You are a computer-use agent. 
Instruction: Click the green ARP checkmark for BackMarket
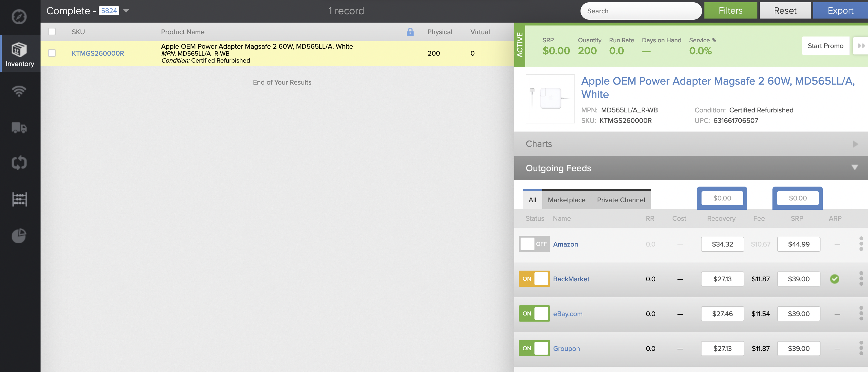coord(835,279)
